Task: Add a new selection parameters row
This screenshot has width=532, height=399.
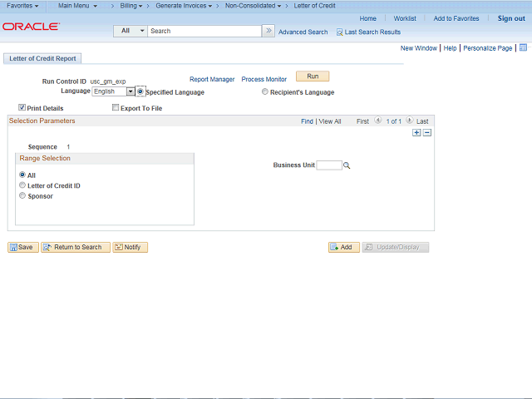Action: tap(416, 133)
